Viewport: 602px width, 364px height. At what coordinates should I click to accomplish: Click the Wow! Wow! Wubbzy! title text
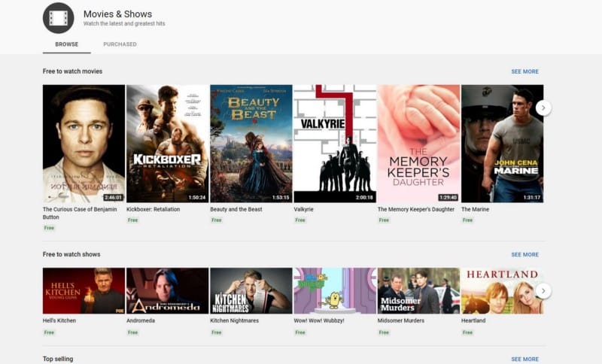tap(319, 320)
